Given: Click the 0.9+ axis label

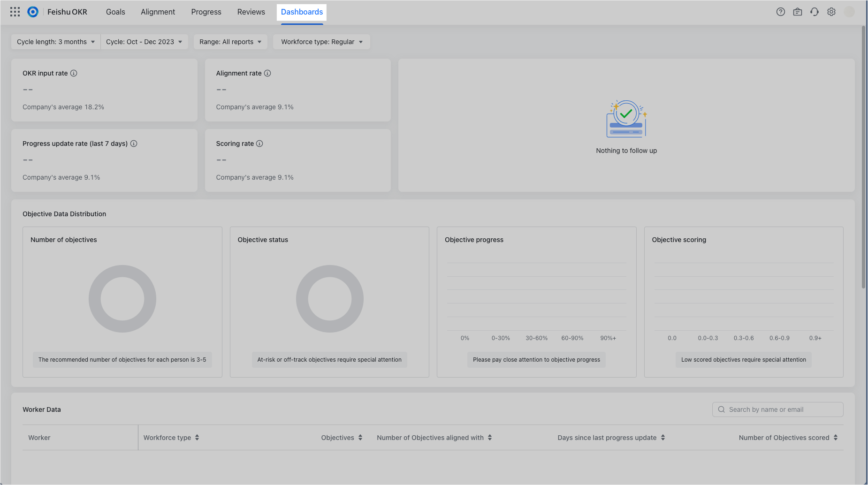Looking at the screenshot, I should click(815, 338).
